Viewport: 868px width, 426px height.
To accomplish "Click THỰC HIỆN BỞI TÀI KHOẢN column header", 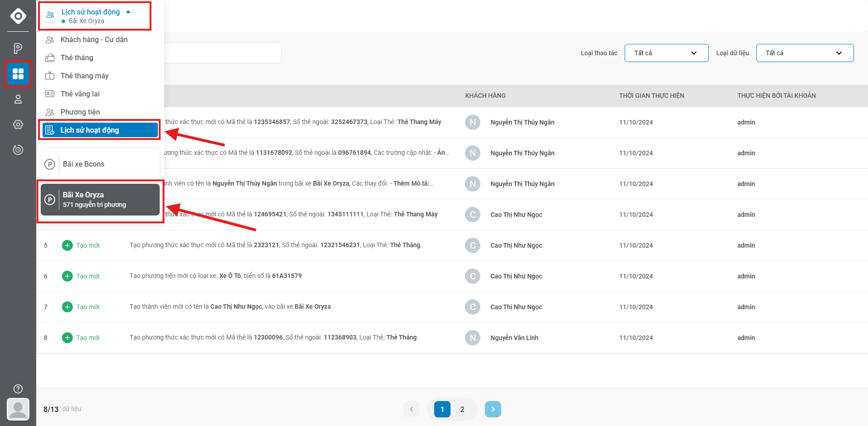I will pyautogui.click(x=776, y=96).
